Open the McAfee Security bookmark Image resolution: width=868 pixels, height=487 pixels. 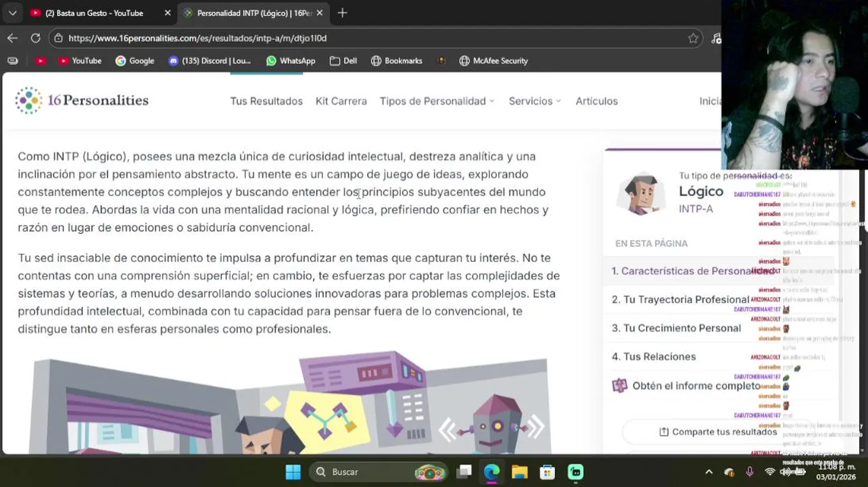click(493, 61)
